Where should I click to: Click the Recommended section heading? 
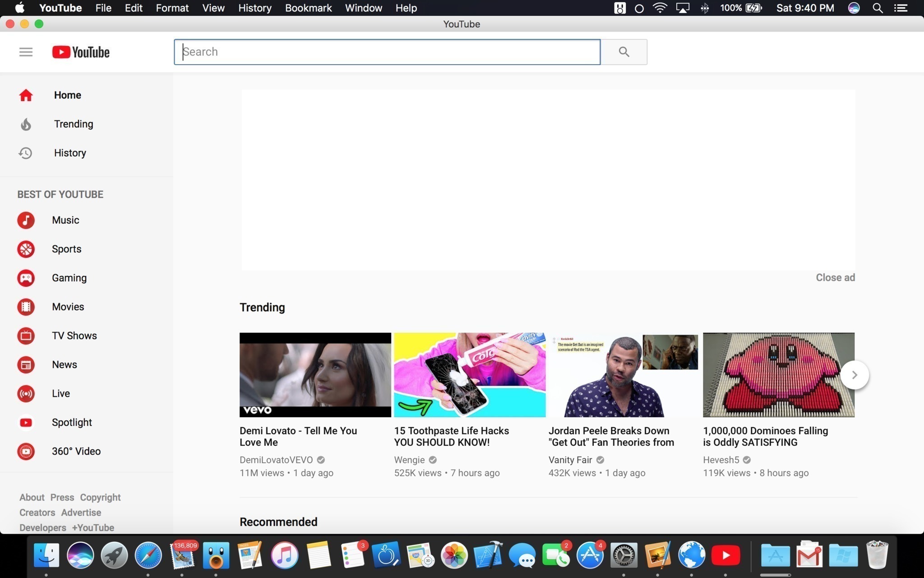(x=278, y=522)
